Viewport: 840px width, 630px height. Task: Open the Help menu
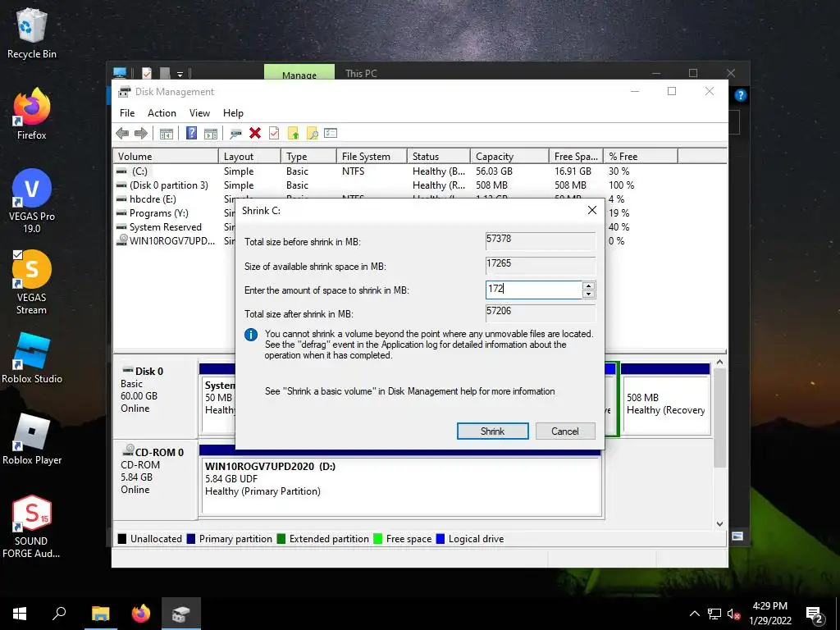233,113
